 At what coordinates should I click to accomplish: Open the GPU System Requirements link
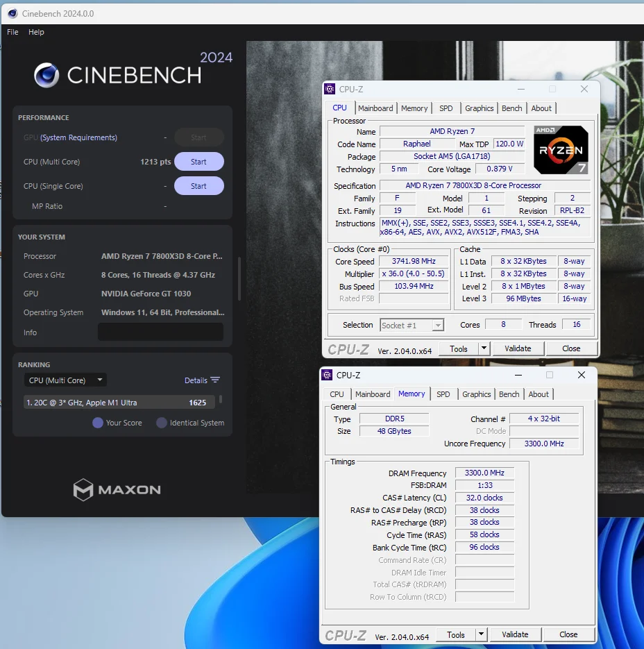pos(78,137)
